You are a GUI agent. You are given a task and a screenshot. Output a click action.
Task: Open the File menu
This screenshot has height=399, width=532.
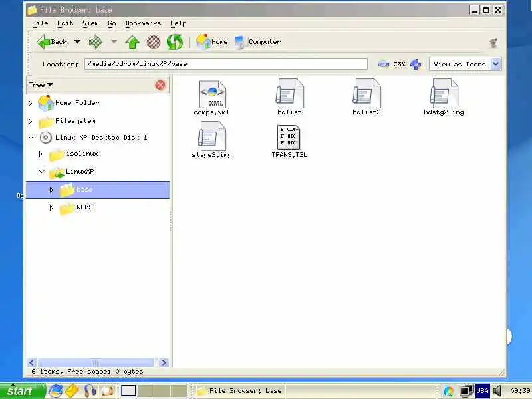click(40, 23)
